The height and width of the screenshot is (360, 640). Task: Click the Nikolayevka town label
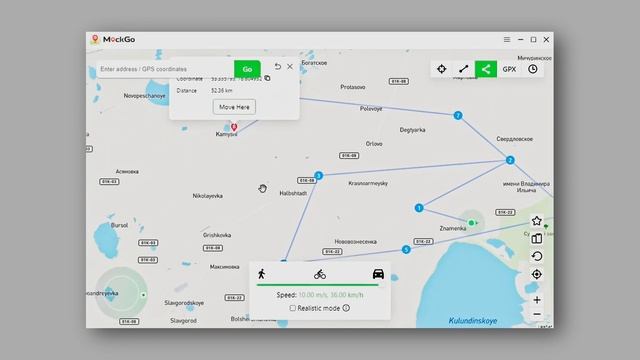pyautogui.click(x=207, y=196)
